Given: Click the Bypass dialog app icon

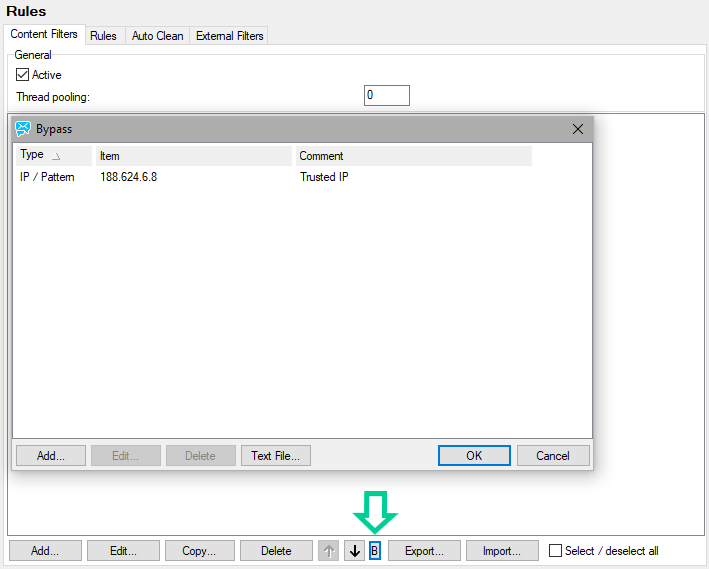Looking at the screenshot, I should coord(23,129).
